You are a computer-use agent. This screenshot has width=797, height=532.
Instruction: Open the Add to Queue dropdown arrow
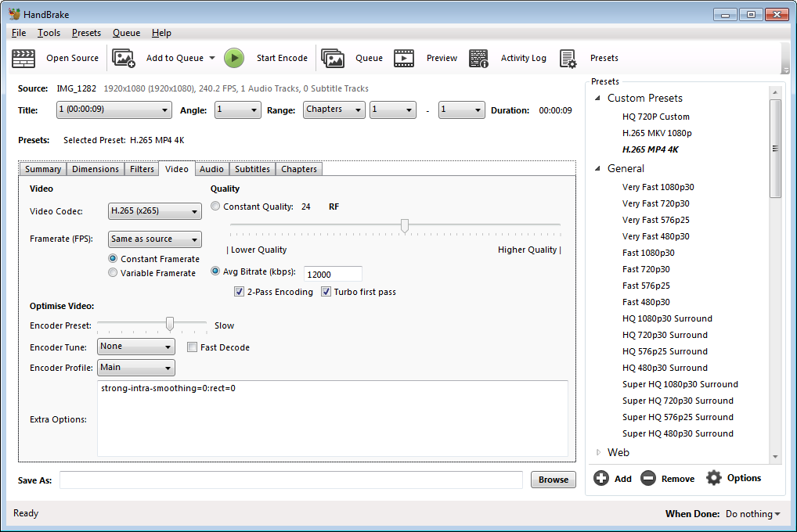coord(212,58)
